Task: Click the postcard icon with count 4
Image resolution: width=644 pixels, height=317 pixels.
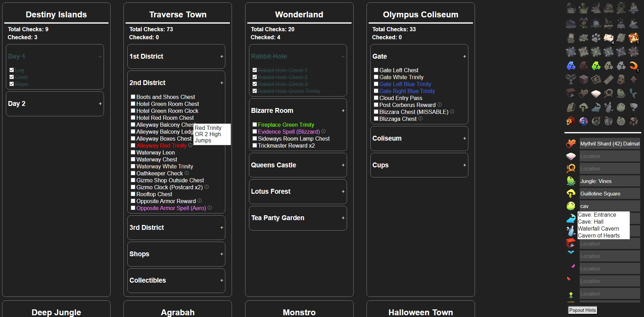Action: (609, 38)
